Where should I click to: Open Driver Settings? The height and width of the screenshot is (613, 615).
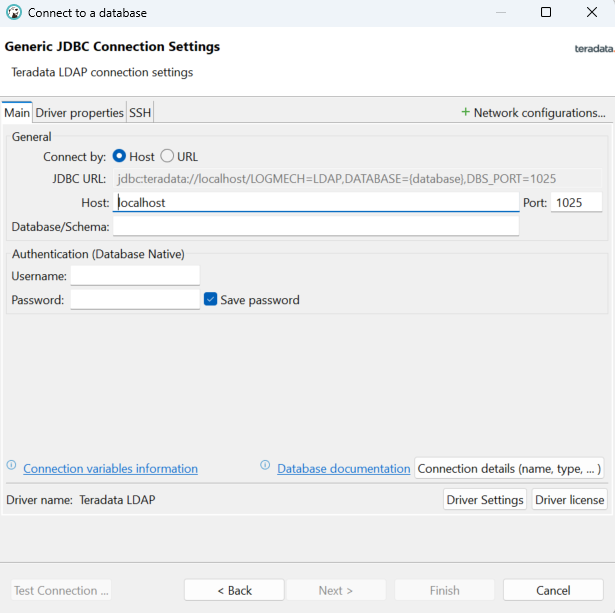point(485,500)
